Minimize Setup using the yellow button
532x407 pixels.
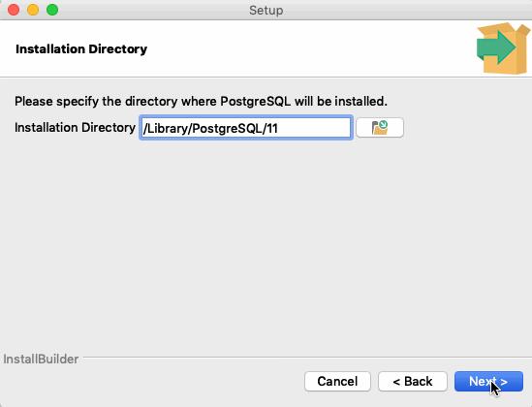pyautogui.click(x=33, y=10)
